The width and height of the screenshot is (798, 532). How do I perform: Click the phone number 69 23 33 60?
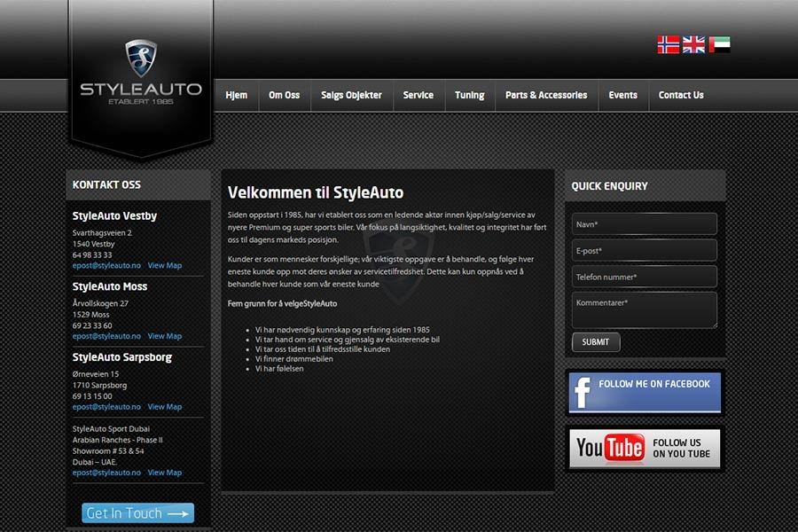tap(92, 325)
